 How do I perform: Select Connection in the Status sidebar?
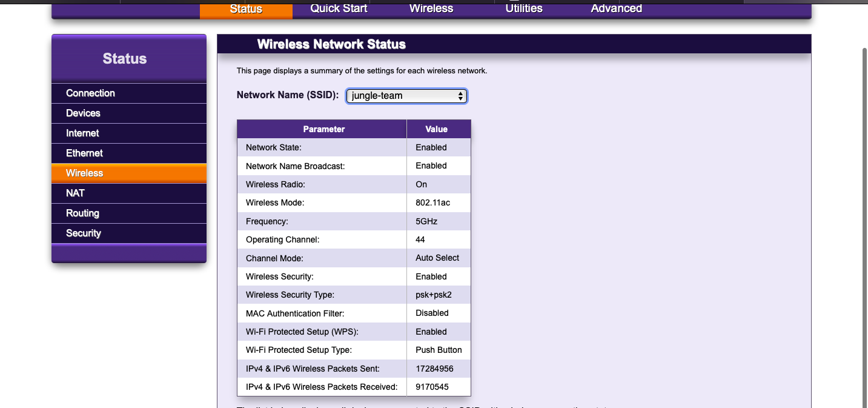[x=90, y=93]
